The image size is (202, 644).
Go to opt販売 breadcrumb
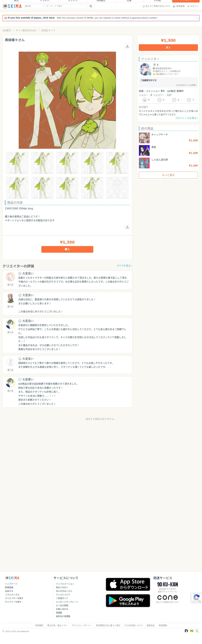coord(7,30)
